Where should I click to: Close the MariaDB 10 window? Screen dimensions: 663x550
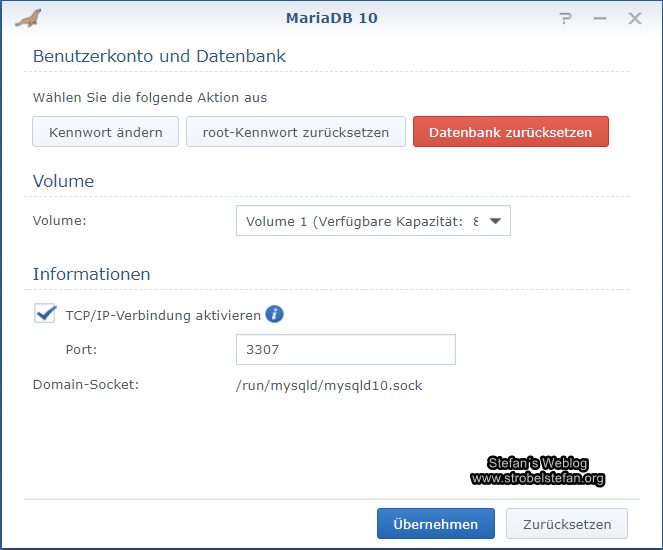click(635, 18)
